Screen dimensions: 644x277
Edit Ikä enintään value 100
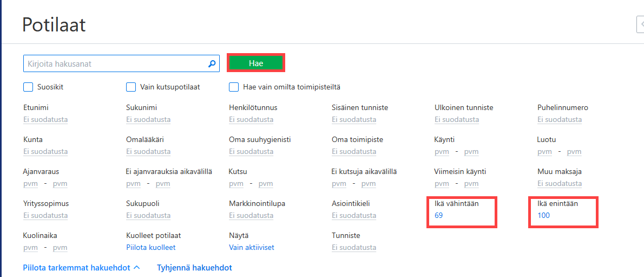click(543, 215)
